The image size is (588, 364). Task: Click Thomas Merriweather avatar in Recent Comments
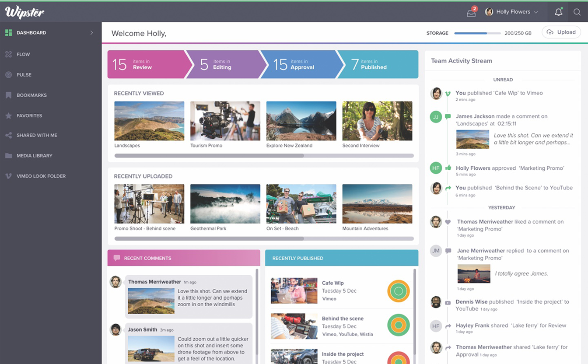[115, 282]
